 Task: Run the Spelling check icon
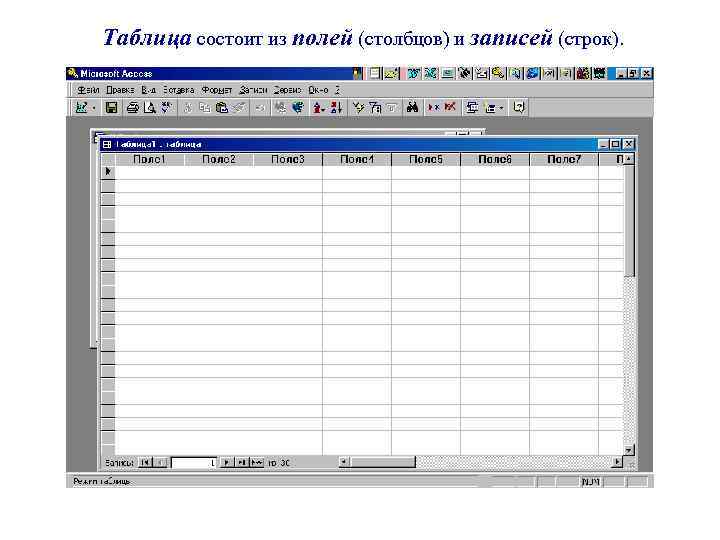click(167, 108)
